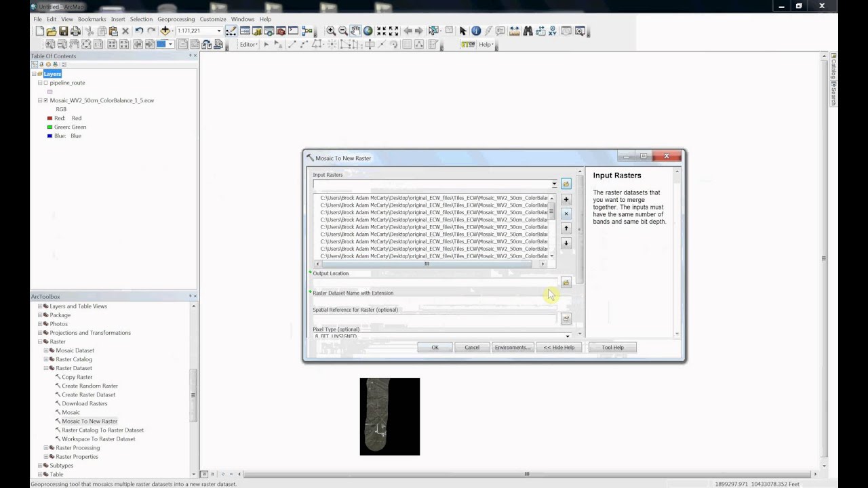Viewport: 868px width, 488px height.
Task: Add the raster with the plus button
Action: [566, 199]
